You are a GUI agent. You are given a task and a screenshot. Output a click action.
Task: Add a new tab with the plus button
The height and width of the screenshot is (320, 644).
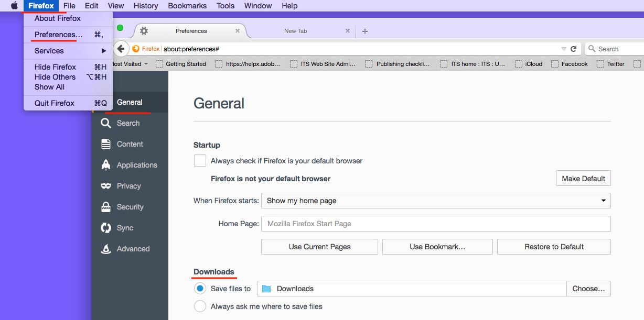point(365,31)
